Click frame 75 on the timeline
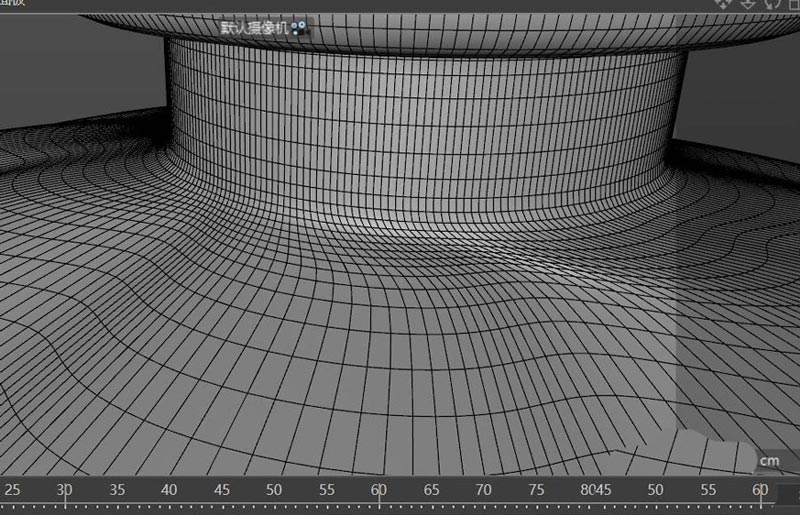Viewport: 800px width, 515px height. click(536, 490)
